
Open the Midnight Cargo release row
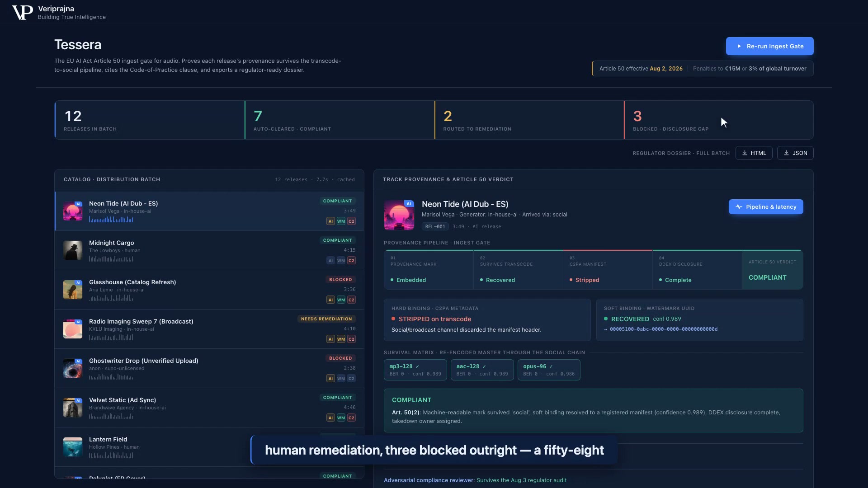point(209,250)
